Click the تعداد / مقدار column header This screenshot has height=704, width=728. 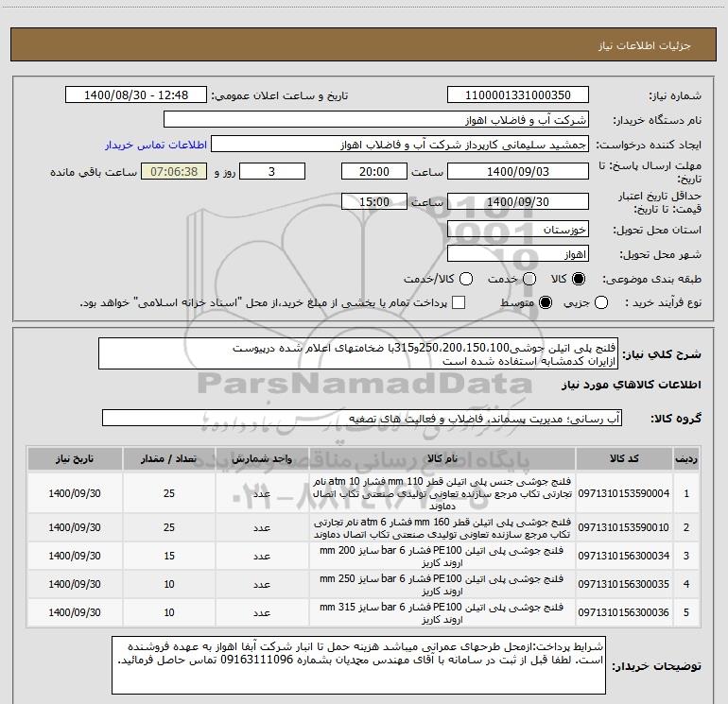click(x=169, y=459)
